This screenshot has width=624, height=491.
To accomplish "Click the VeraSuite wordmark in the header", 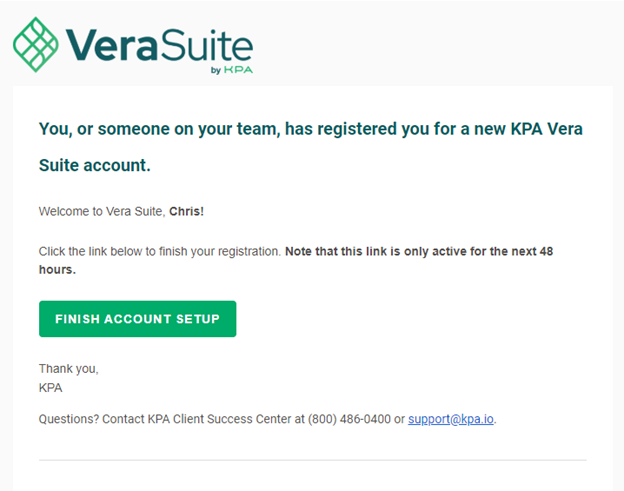I will pyautogui.click(x=159, y=45).
